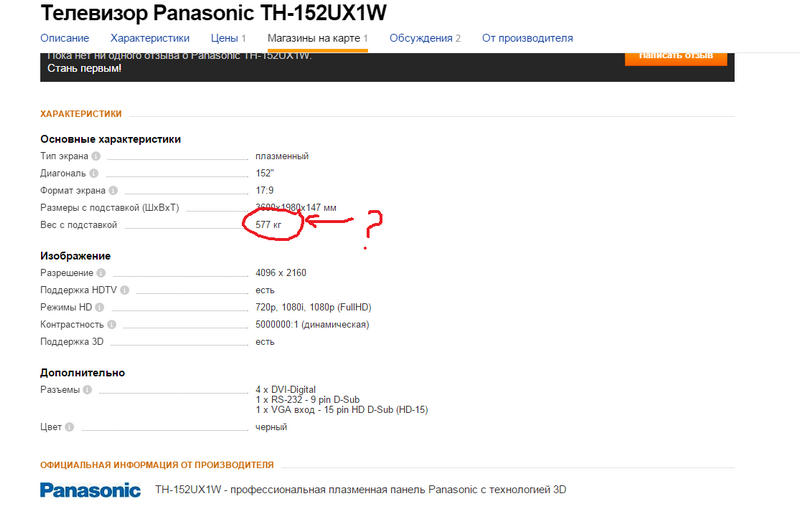The image size is (800, 522).
Task: Open info icon next to Разрешение
Action: tap(101, 273)
